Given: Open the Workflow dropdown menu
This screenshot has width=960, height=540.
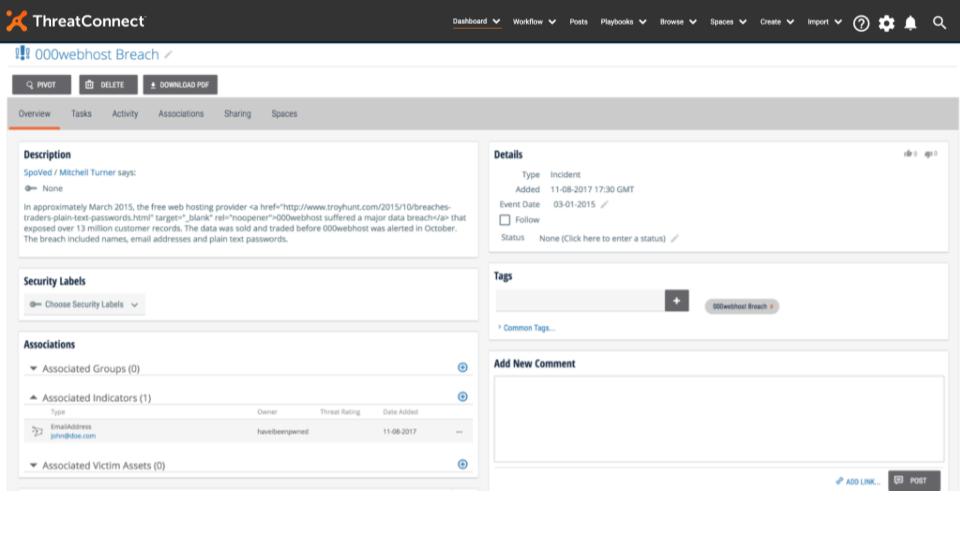Looking at the screenshot, I should point(534,21).
